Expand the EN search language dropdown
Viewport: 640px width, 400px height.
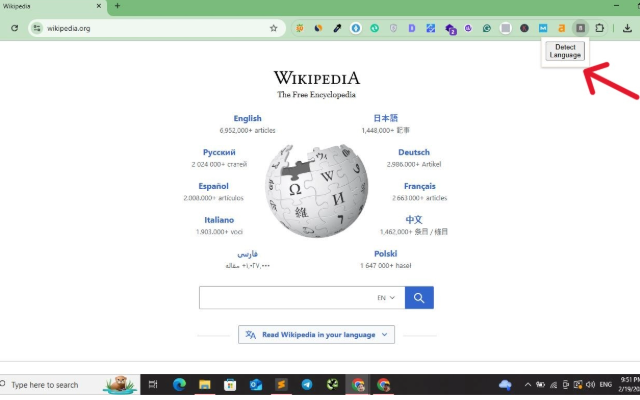(386, 298)
